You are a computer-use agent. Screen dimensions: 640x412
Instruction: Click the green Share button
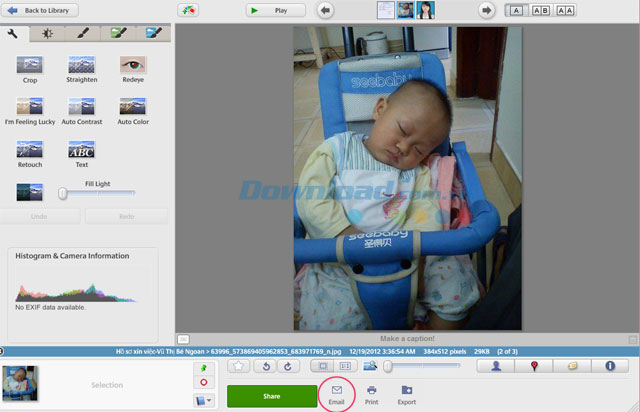pos(272,396)
